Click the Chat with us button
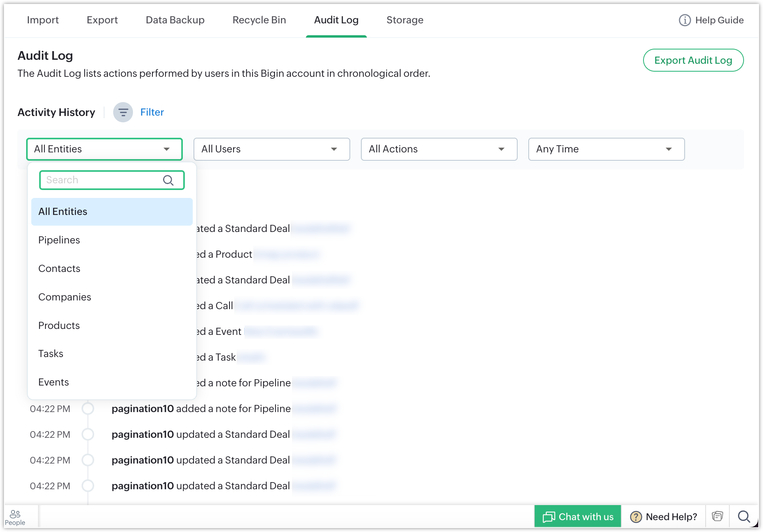This screenshot has height=532, width=763. [x=578, y=517]
